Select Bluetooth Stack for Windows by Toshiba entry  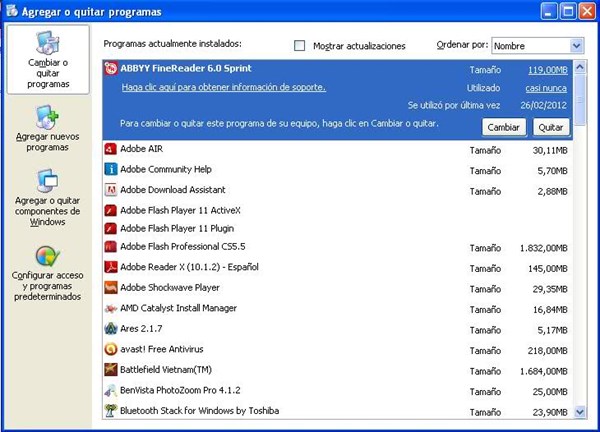tap(199, 411)
